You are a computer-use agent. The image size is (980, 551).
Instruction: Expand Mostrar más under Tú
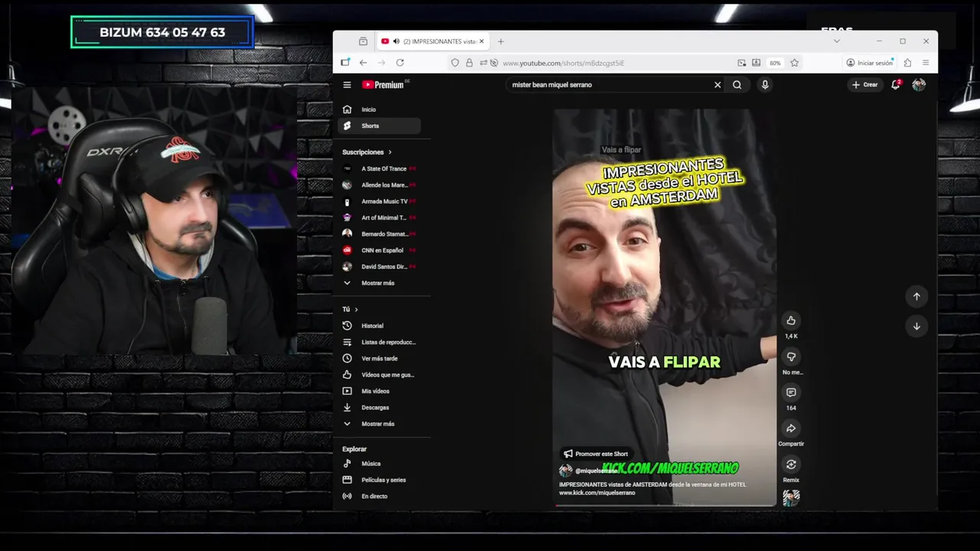point(379,424)
